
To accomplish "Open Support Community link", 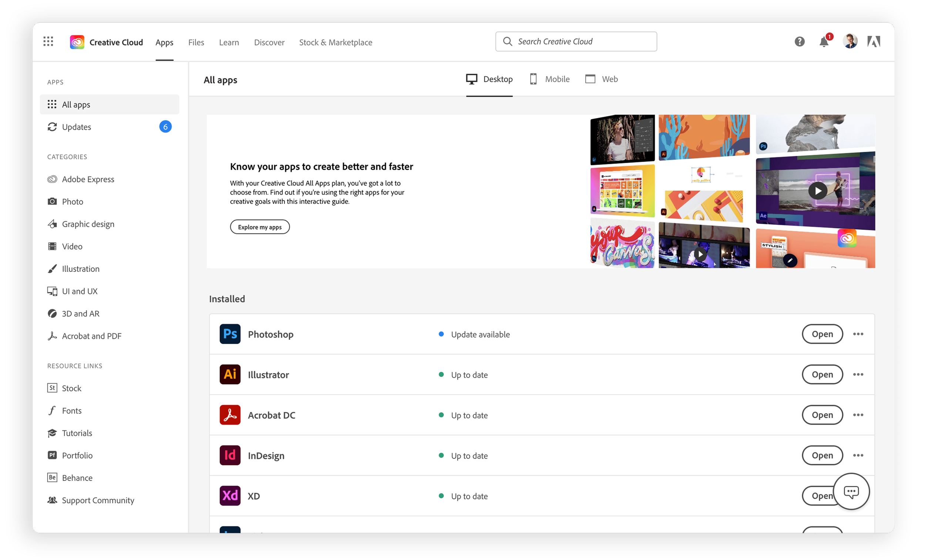I will tap(91, 501).
